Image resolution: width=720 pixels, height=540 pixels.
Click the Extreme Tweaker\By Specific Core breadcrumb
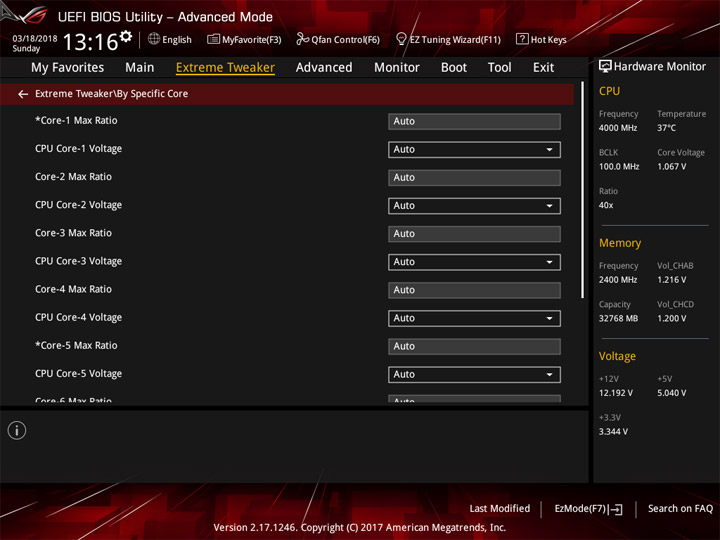coord(112,94)
